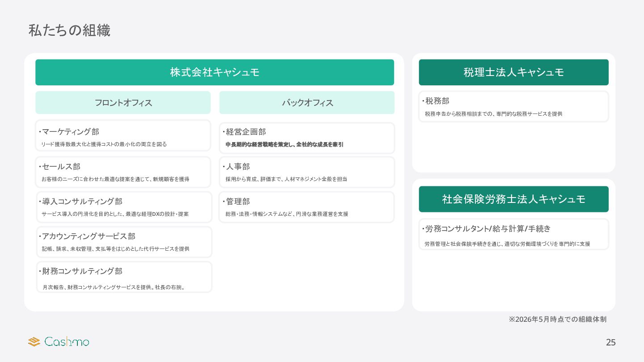Viewport: 644px width, 362px height.
Task: Click the 税務部 title
Action: coord(437,101)
